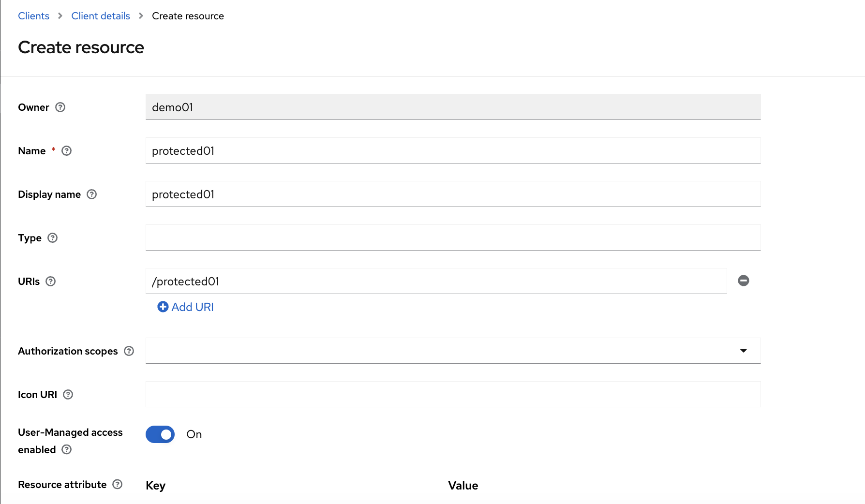The height and width of the screenshot is (504, 865).
Task: Disable the User-Managed access toggle
Action: click(x=160, y=434)
